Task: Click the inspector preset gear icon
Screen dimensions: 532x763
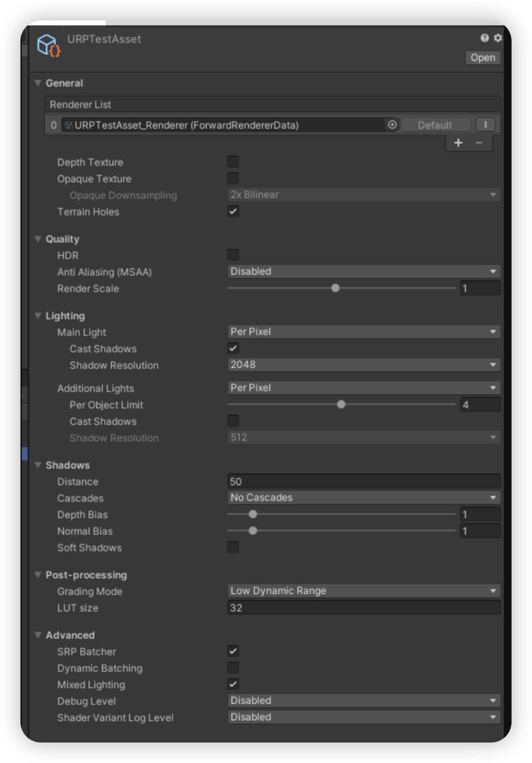Action: [x=497, y=38]
